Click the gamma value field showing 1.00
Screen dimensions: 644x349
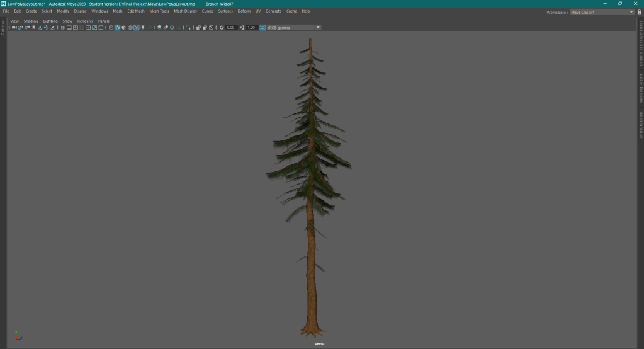(x=251, y=28)
